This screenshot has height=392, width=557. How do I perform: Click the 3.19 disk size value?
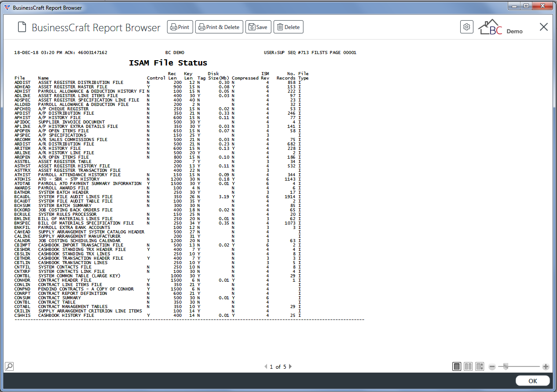224,197
